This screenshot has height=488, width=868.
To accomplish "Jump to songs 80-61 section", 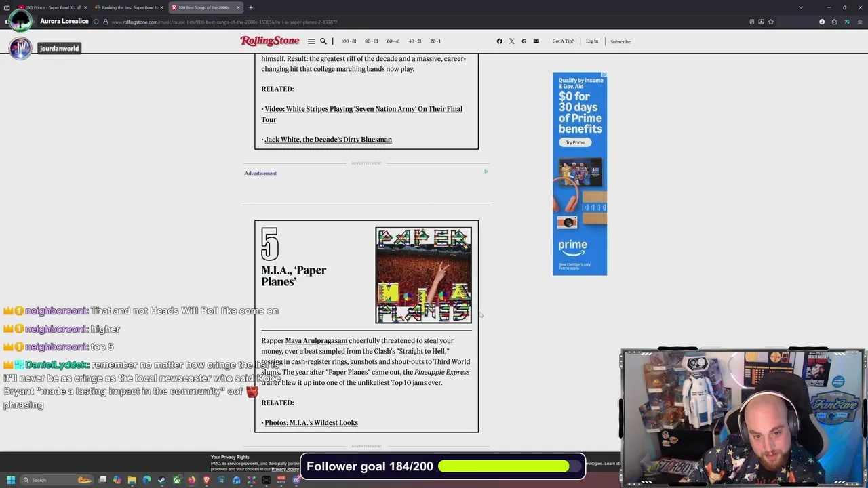I will point(372,41).
